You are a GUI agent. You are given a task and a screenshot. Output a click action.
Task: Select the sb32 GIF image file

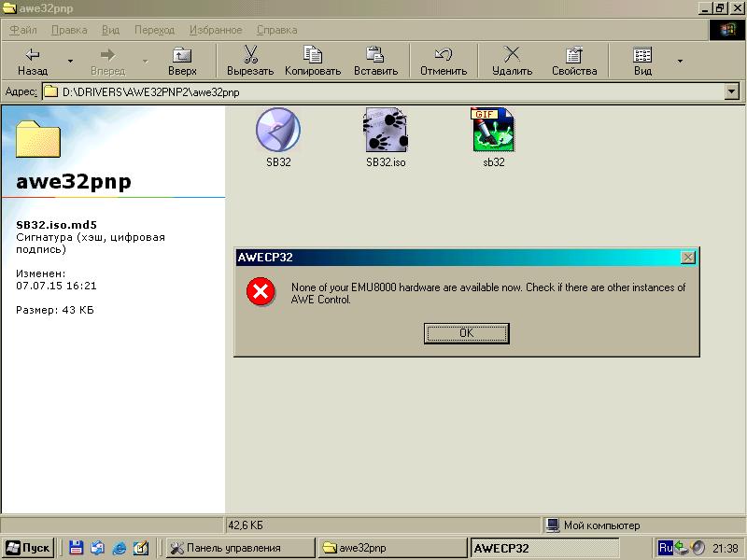point(494,137)
